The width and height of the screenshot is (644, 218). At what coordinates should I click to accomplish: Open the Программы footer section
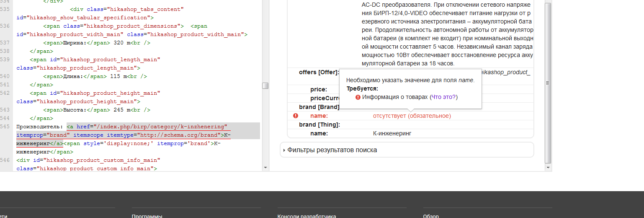coord(147,216)
